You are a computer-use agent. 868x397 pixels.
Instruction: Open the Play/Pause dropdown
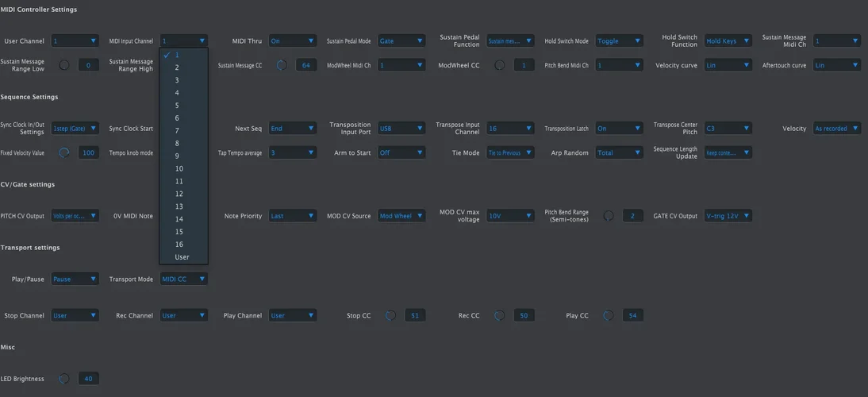point(75,279)
